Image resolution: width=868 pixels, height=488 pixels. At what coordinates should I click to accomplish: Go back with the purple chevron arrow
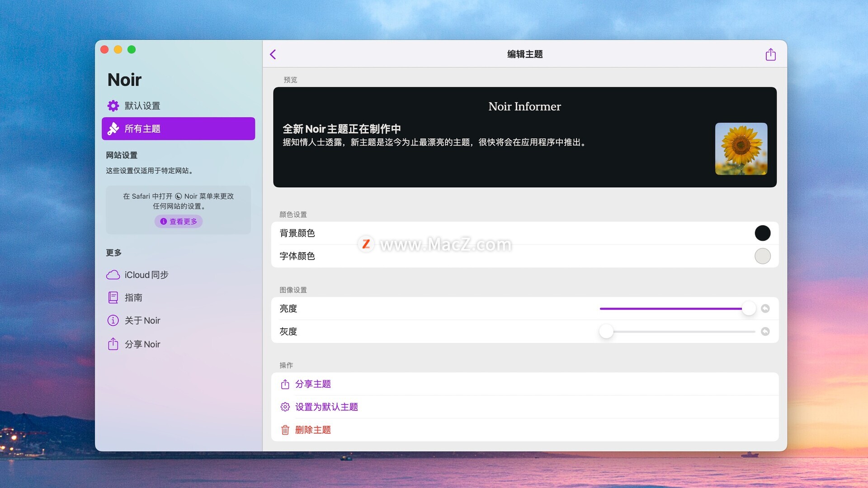273,55
